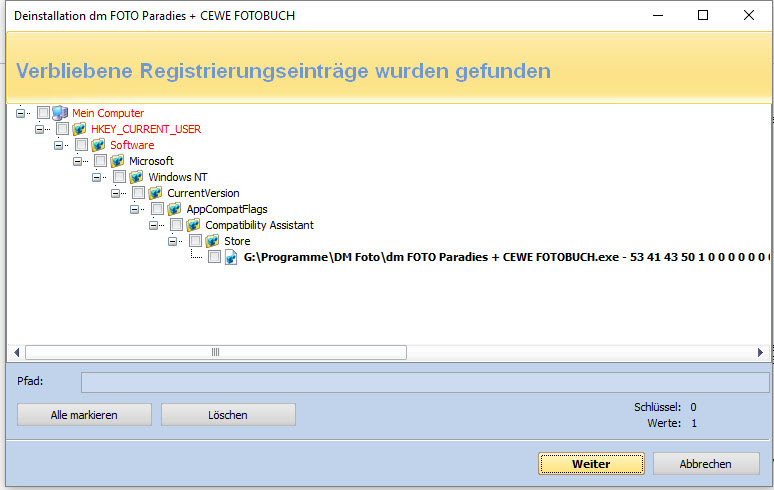
Task: Click the Mein Computer icon
Action: pyautogui.click(x=60, y=113)
